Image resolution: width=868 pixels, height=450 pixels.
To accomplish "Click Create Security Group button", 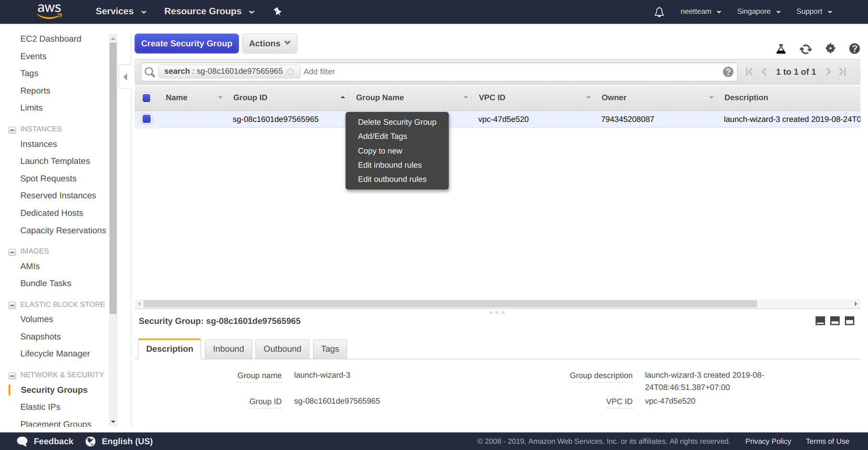I will click(x=187, y=44).
